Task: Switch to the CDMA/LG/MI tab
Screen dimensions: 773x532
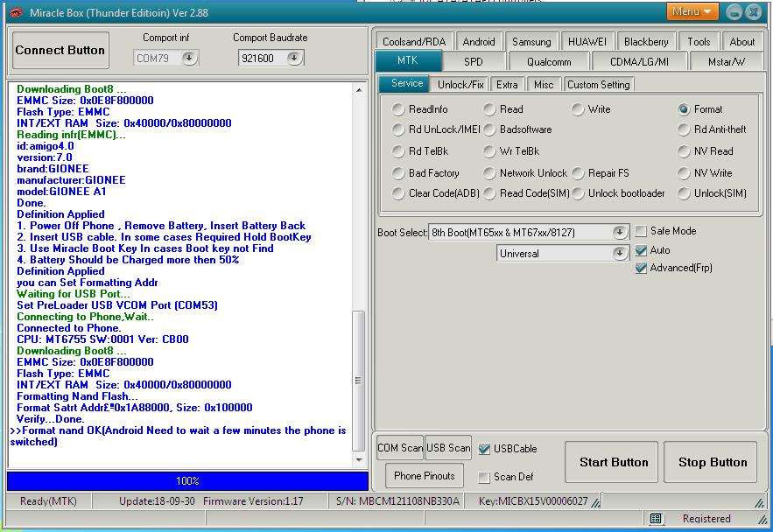Action: click(x=639, y=61)
